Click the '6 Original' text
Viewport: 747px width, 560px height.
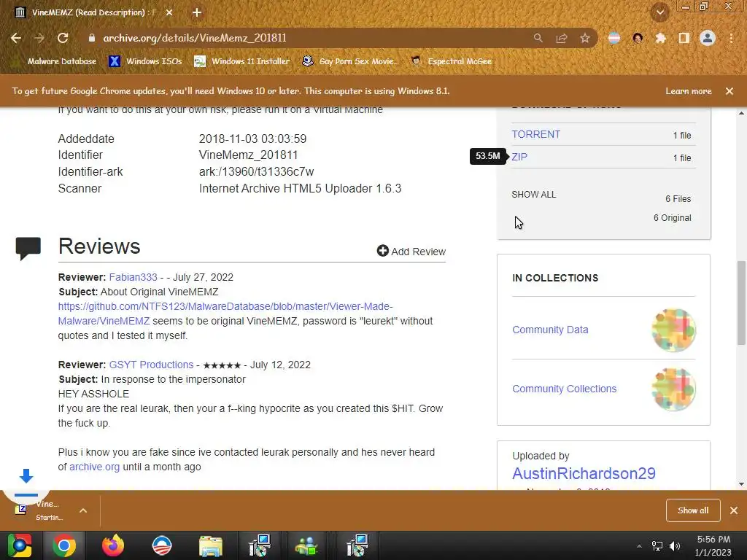click(672, 217)
